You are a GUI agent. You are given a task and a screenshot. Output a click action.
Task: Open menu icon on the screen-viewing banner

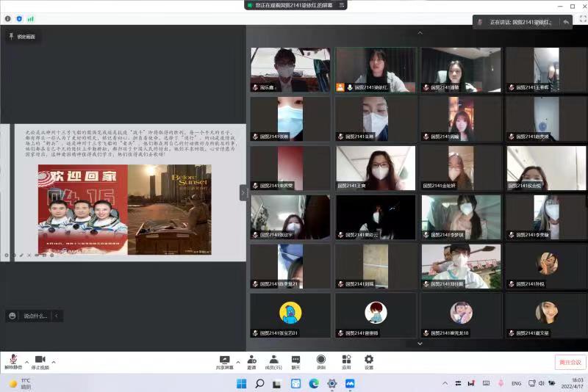tap(342, 5)
